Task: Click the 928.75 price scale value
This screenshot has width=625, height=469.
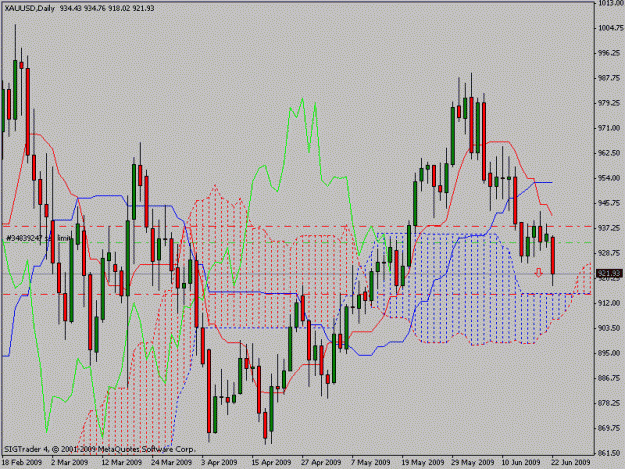Action: tap(609, 253)
